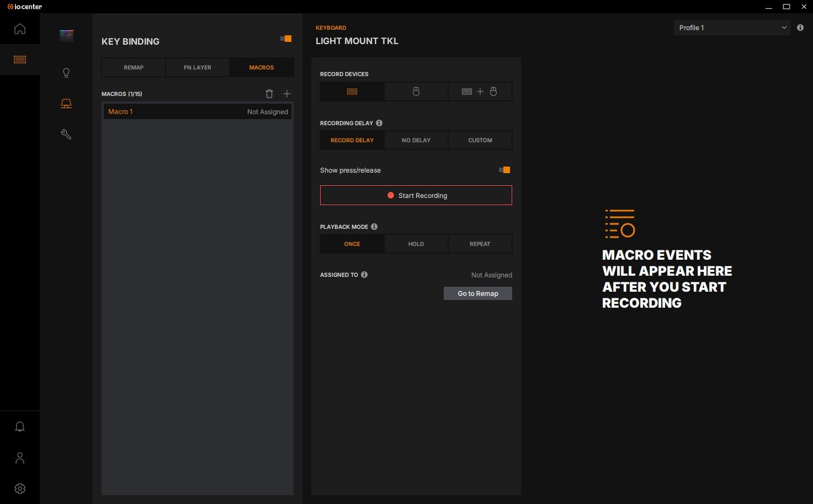Screen dimensions: 813x504
Task: Choose mouse-only record device
Action: click(x=416, y=92)
